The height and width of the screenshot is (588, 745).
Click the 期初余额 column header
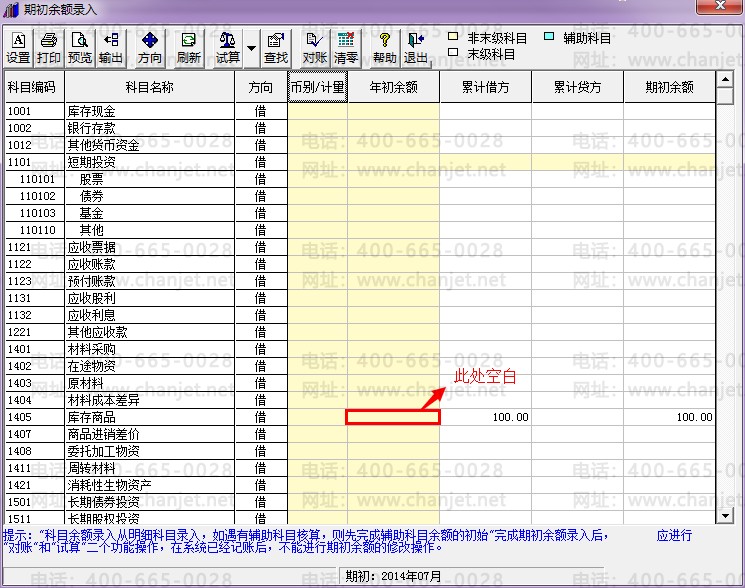[669, 87]
